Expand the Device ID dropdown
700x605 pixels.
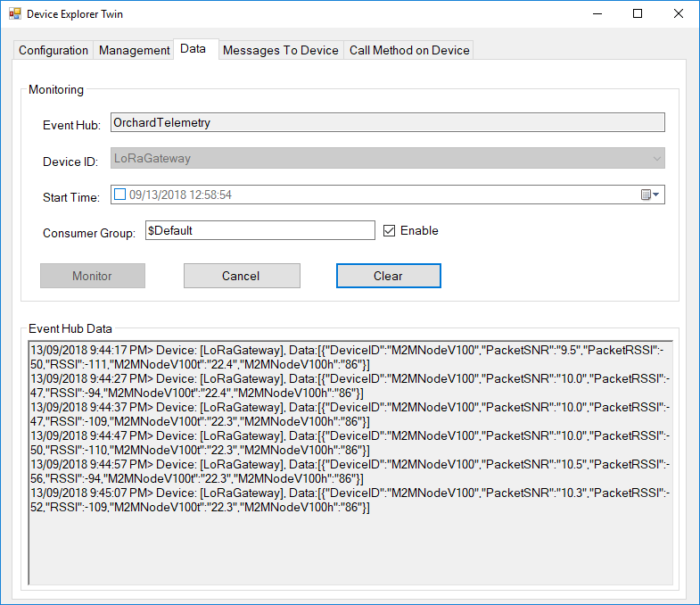click(656, 159)
